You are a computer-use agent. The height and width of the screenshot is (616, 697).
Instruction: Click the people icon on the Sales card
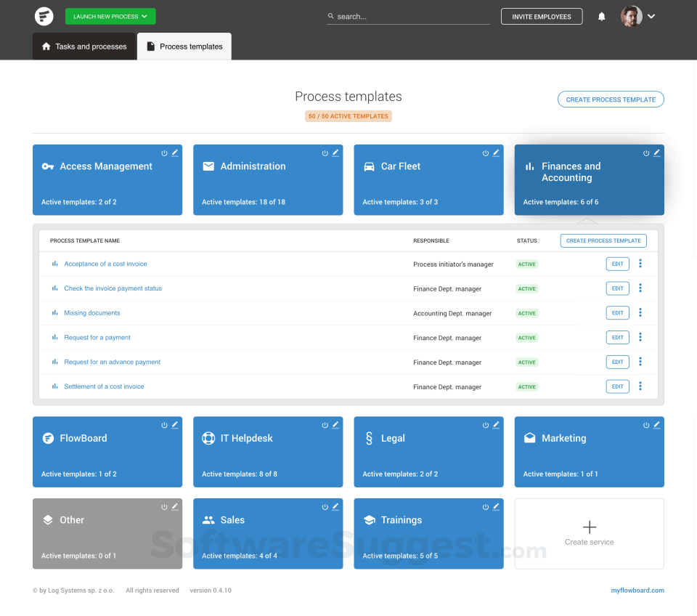point(208,519)
